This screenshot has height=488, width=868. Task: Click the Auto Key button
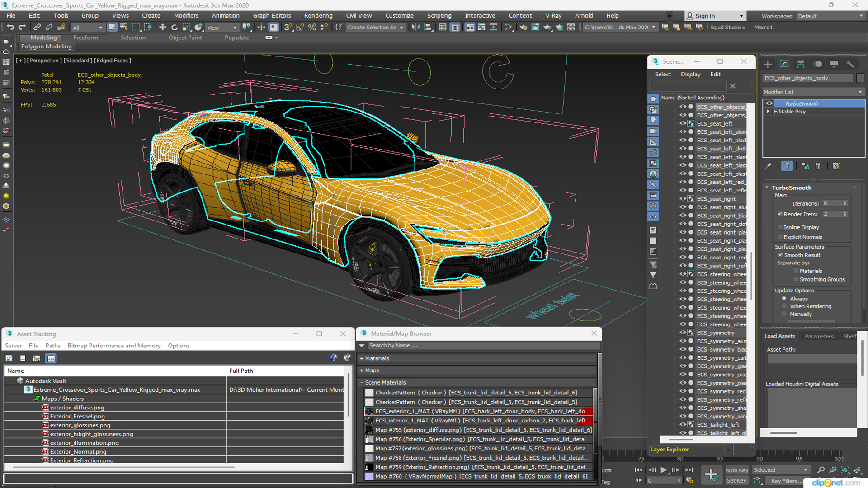(737, 470)
